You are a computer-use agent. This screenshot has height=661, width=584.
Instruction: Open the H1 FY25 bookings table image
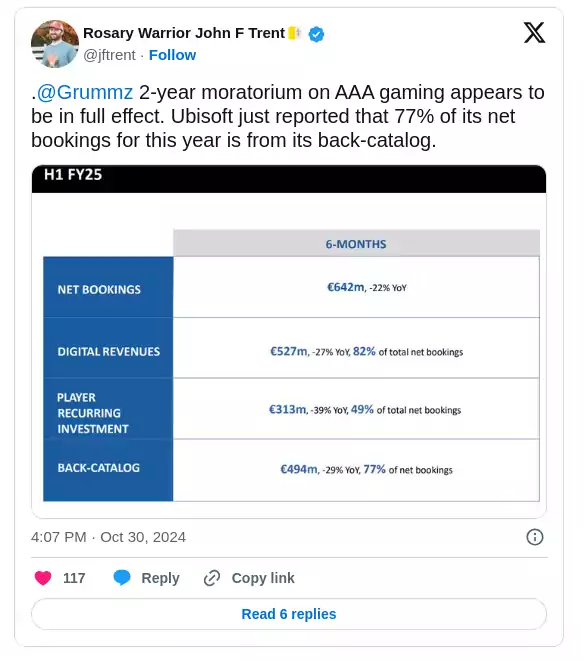pos(289,341)
